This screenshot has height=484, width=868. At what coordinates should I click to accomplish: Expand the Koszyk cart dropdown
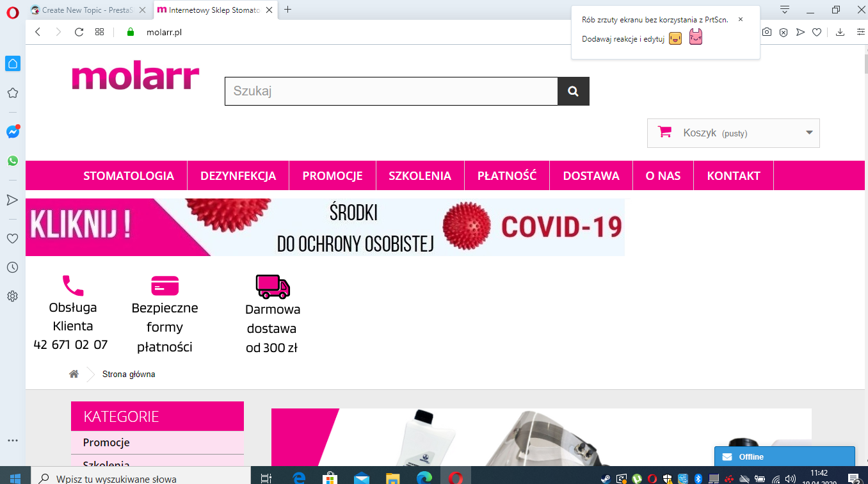734,133
